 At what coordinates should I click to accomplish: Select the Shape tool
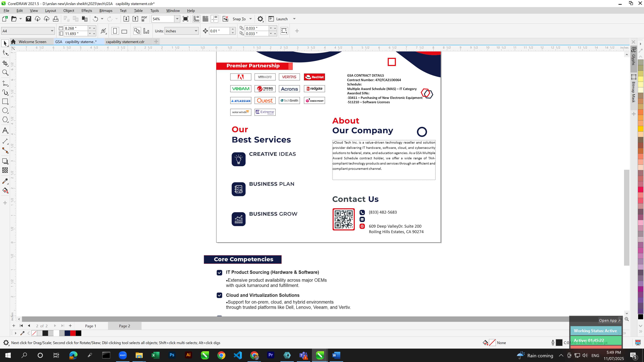click(5, 53)
